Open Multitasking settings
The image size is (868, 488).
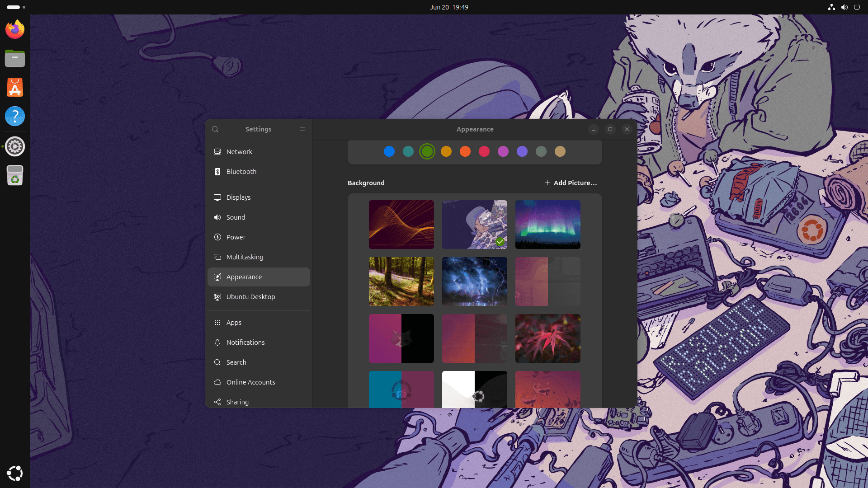(259, 257)
